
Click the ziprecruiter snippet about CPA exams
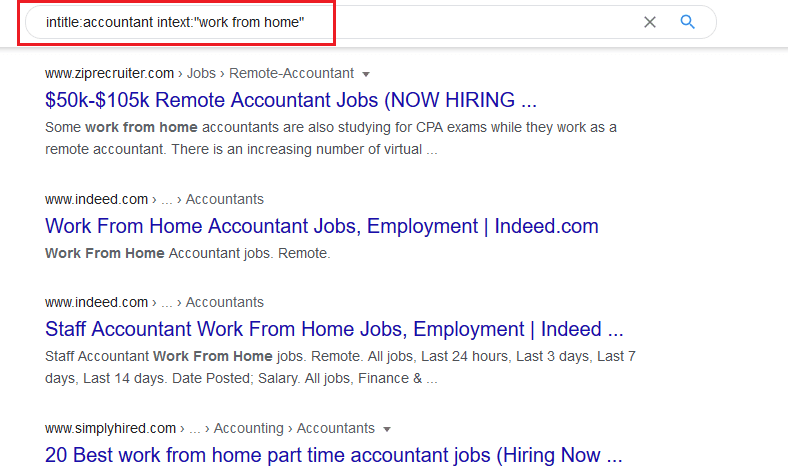[x=331, y=138]
